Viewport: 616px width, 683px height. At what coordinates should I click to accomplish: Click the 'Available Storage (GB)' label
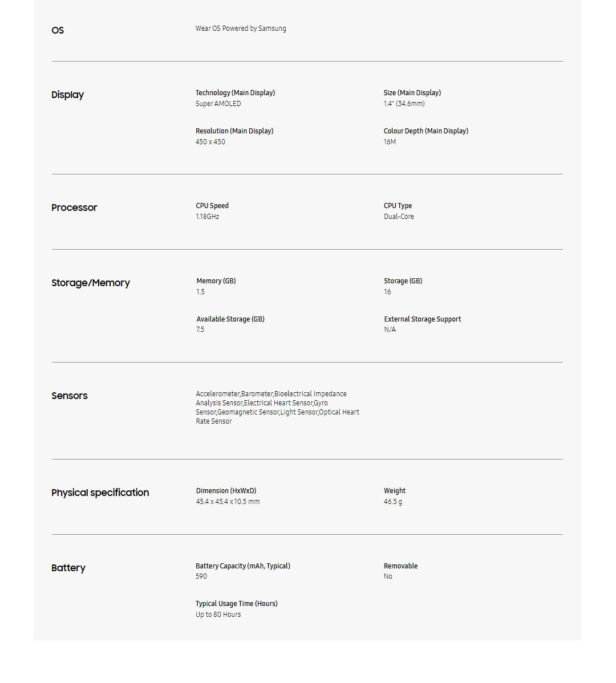click(x=230, y=319)
